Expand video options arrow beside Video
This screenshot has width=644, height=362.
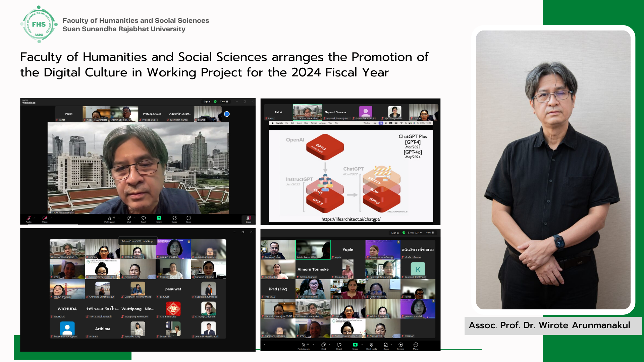(51, 218)
